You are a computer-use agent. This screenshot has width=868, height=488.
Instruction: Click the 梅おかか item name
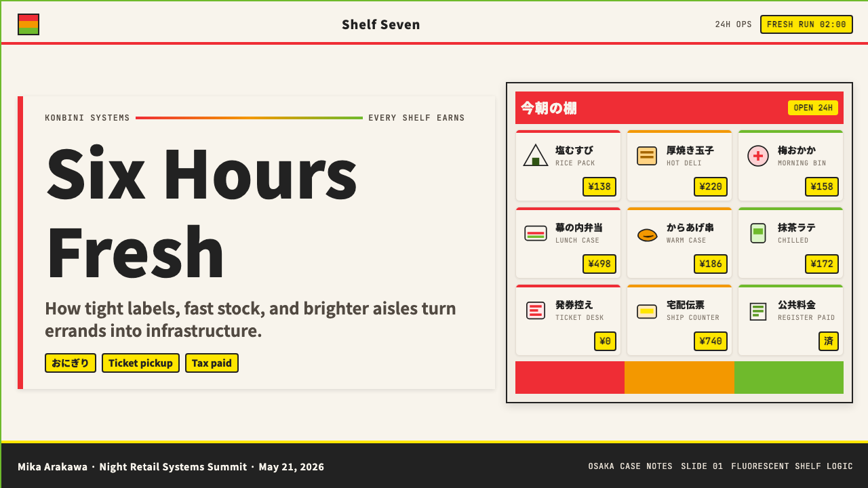tap(797, 150)
